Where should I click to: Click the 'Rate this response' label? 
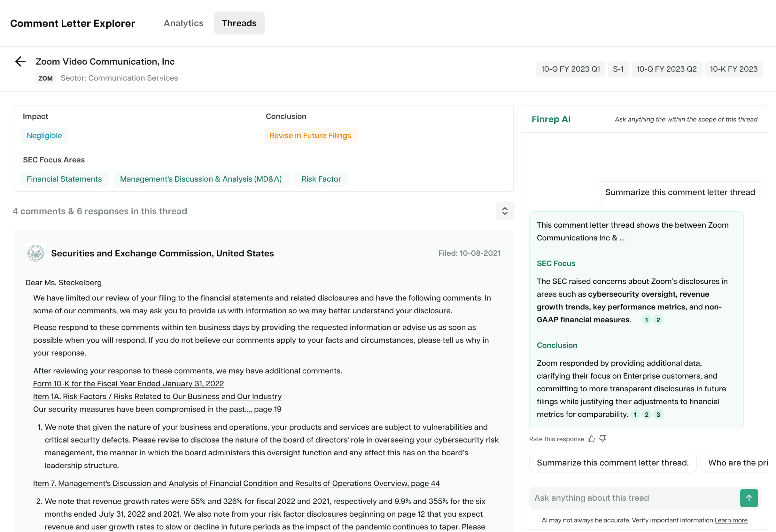coord(557,439)
